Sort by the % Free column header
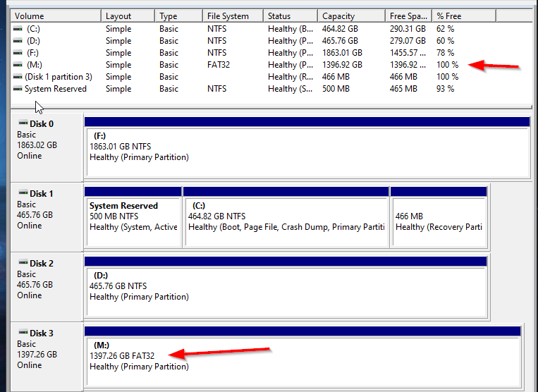The height and width of the screenshot is (392, 538). [x=464, y=16]
